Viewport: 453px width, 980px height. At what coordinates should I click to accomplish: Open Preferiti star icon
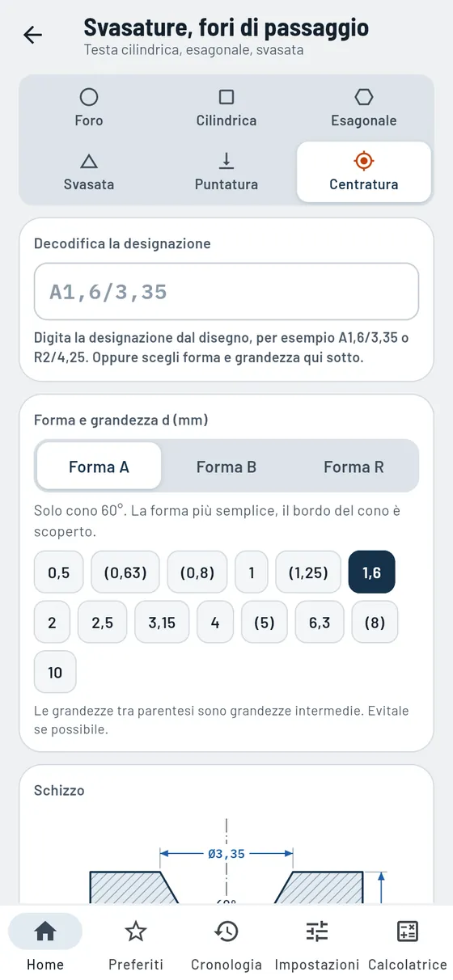[136, 931]
